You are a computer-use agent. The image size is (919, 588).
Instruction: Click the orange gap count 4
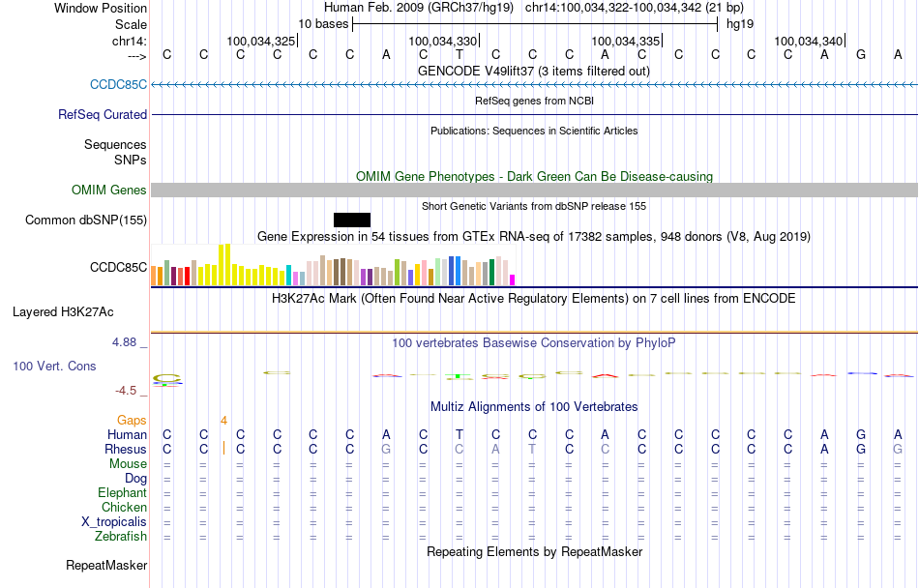click(223, 420)
